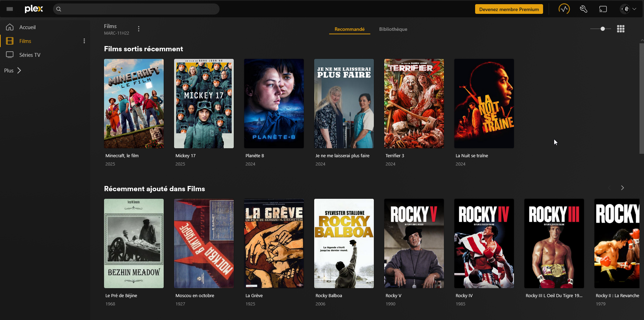Open Je ne me laisserai plus faire poster
This screenshot has width=644, height=320.
(x=344, y=104)
